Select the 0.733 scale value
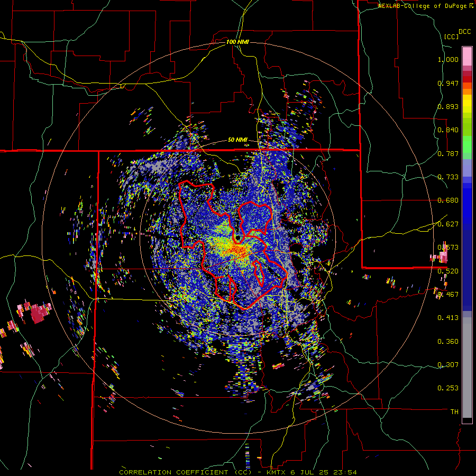 pyautogui.click(x=448, y=177)
